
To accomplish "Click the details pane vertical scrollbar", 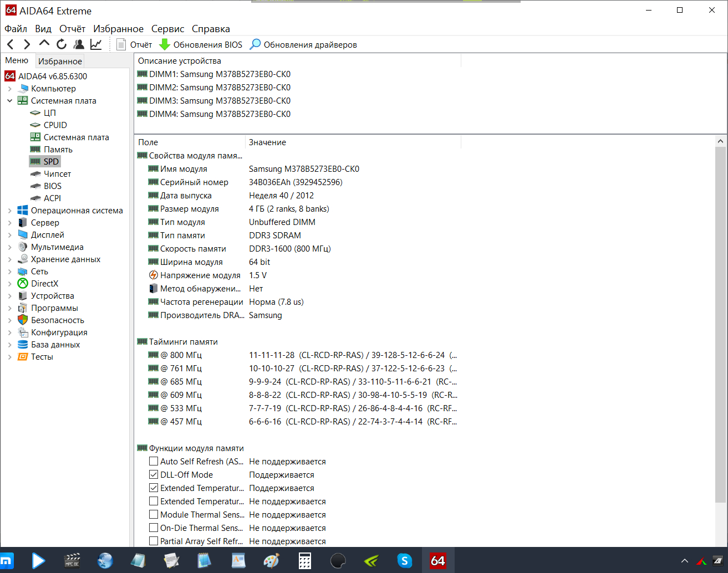I will [720, 325].
